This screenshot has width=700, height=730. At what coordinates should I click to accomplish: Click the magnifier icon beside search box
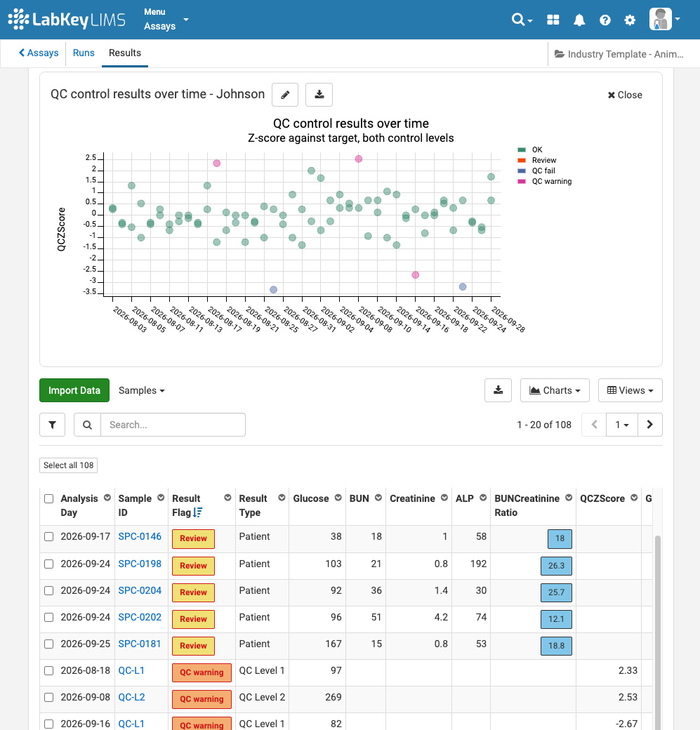[87, 425]
